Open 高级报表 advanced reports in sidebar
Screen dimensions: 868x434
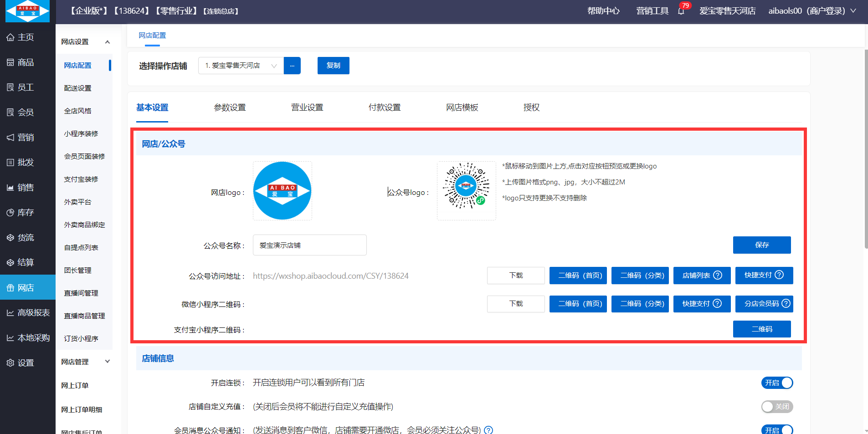click(x=28, y=313)
